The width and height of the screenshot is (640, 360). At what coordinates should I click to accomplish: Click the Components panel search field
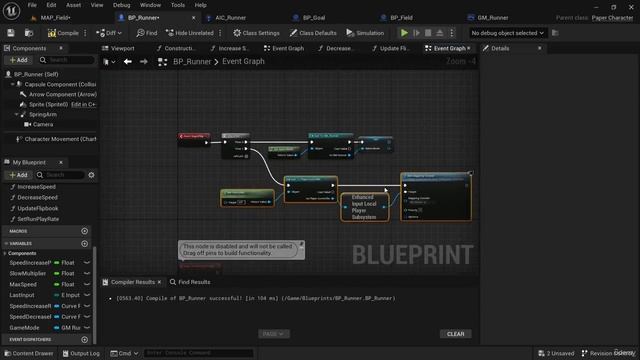[x=67, y=60]
